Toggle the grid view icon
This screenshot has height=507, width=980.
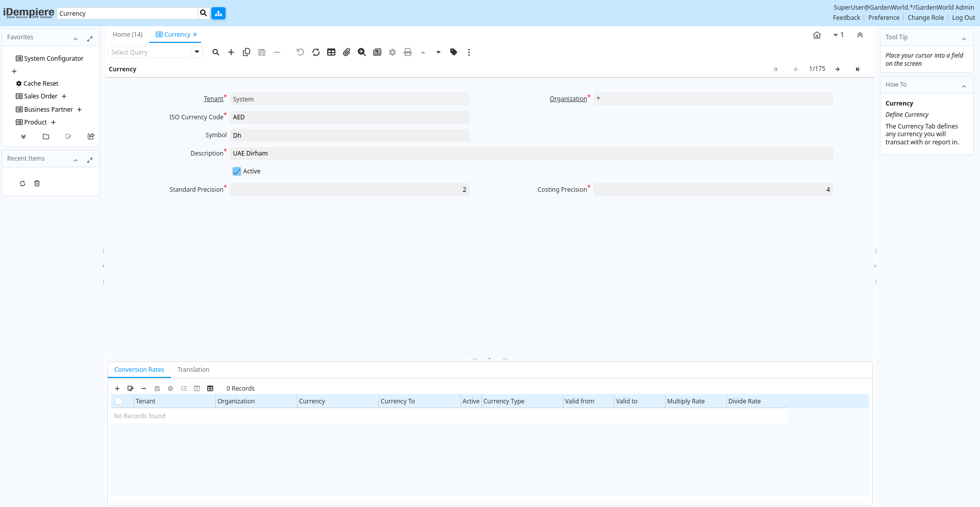pyautogui.click(x=331, y=52)
